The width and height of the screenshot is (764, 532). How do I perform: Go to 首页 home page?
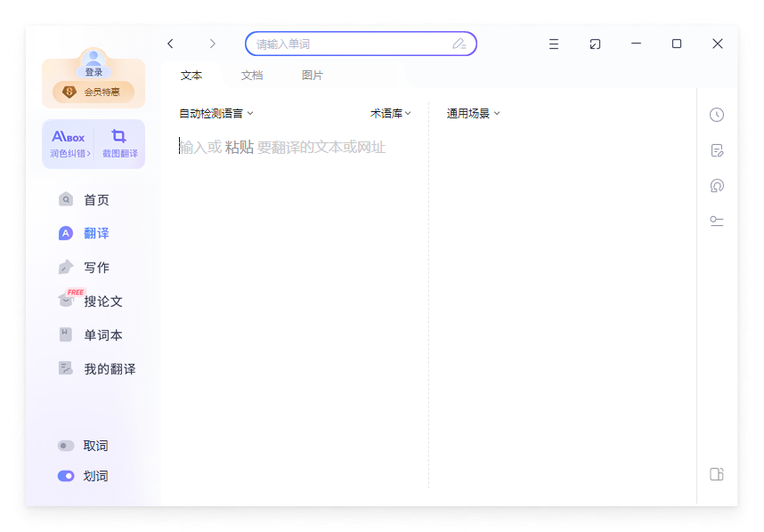(x=94, y=199)
